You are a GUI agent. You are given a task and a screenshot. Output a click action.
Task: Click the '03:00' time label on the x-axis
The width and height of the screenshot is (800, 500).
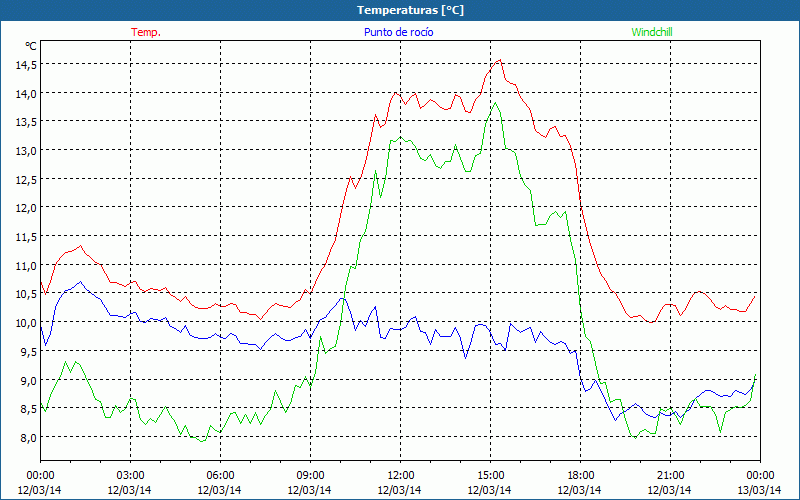(130, 476)
